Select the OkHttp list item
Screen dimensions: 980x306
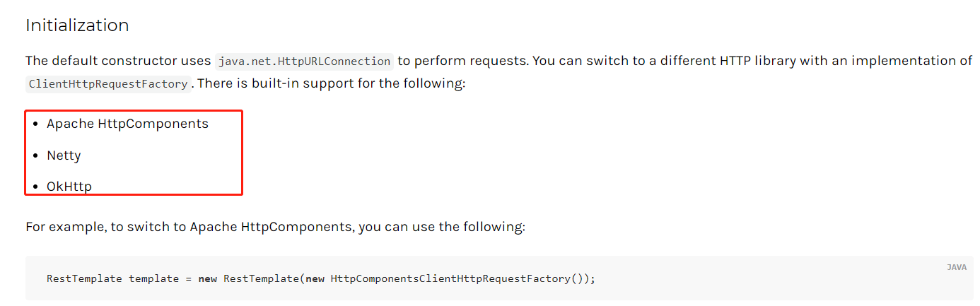click(x=69, y=187)
